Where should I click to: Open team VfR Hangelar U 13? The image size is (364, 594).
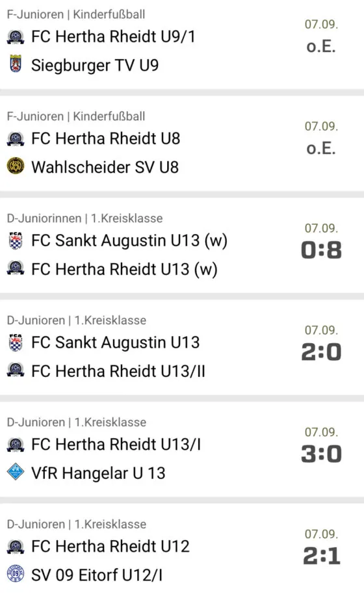pos(98,472)
